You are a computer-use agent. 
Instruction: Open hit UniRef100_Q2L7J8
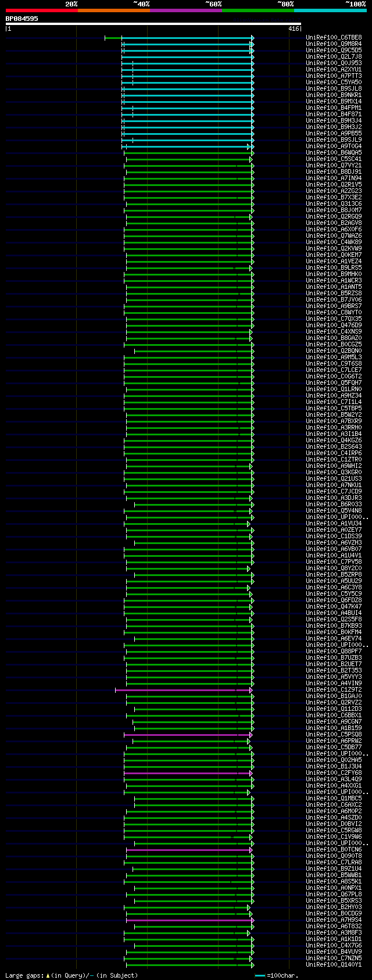pos(334,57)
